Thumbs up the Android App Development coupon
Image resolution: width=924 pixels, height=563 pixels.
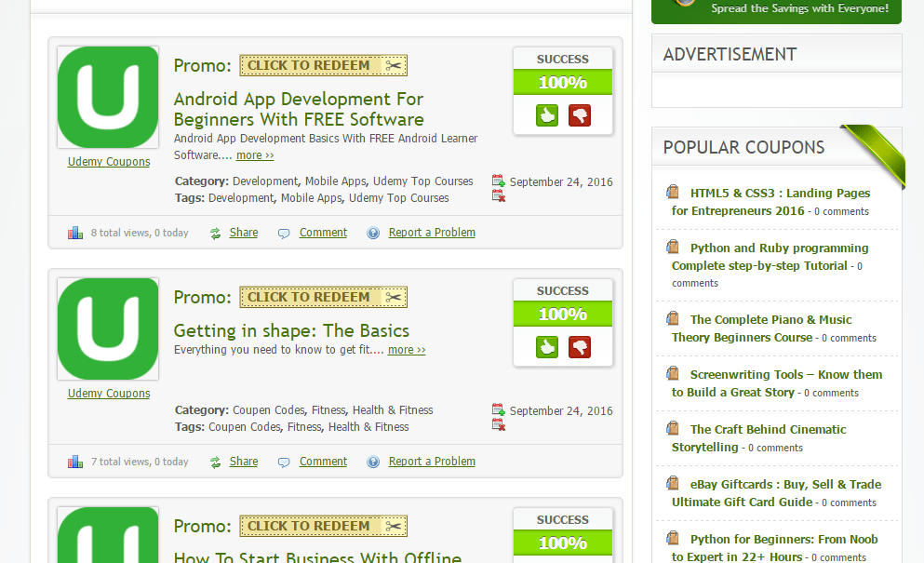pyautogui.click(x=547, y=115)
